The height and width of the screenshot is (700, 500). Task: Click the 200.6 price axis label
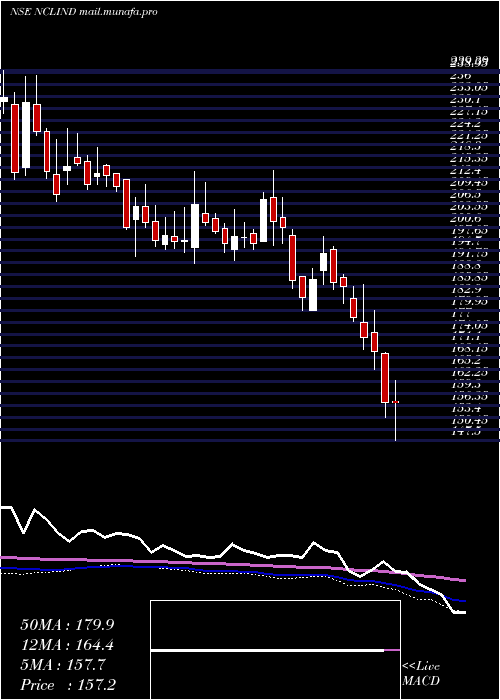pyautogui.click(x=464, y=219)
